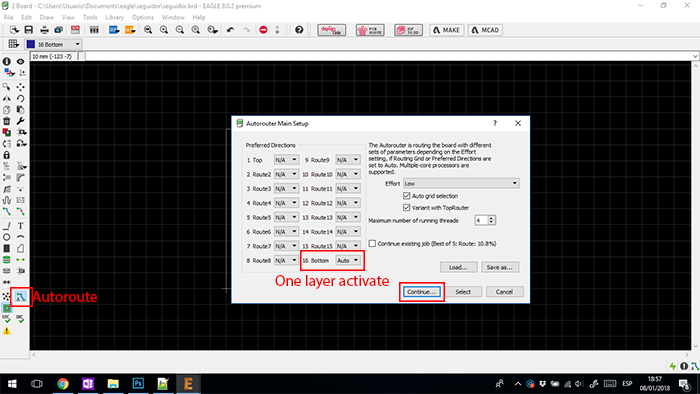Open the 16 Bottom direction dropdown
This screenshot has width=700, height=394.
point(348,260)
